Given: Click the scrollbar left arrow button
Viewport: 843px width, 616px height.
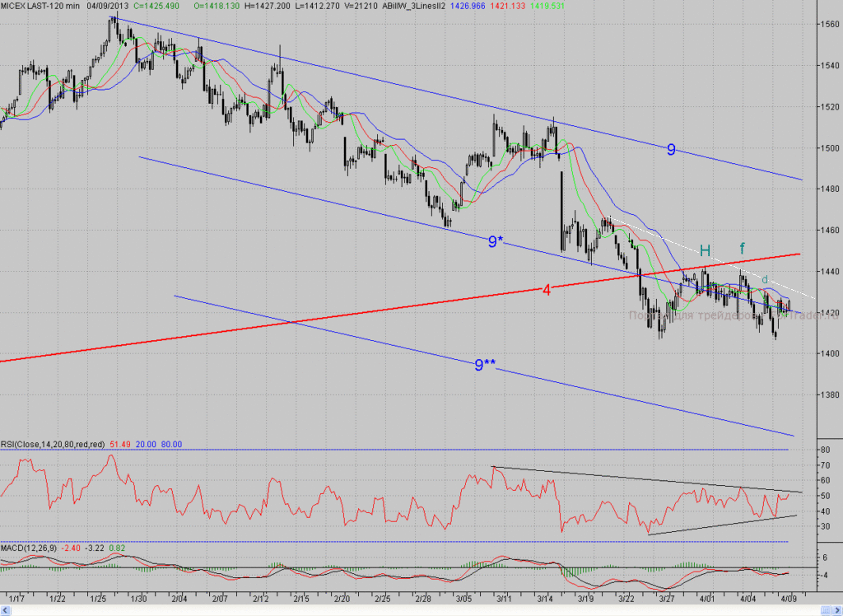Looking at the screenshot, I should click(x=6, y=610).
